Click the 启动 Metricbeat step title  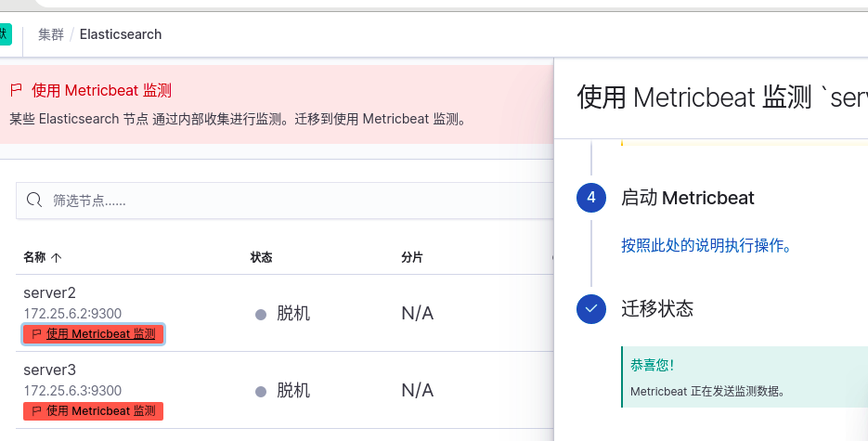point(688,198)
